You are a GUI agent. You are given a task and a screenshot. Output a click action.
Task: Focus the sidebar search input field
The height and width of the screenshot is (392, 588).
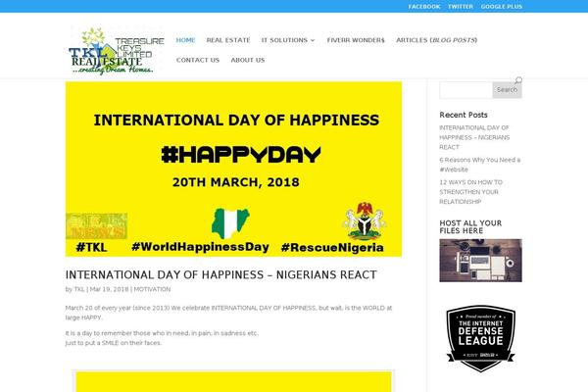[465, 90]
